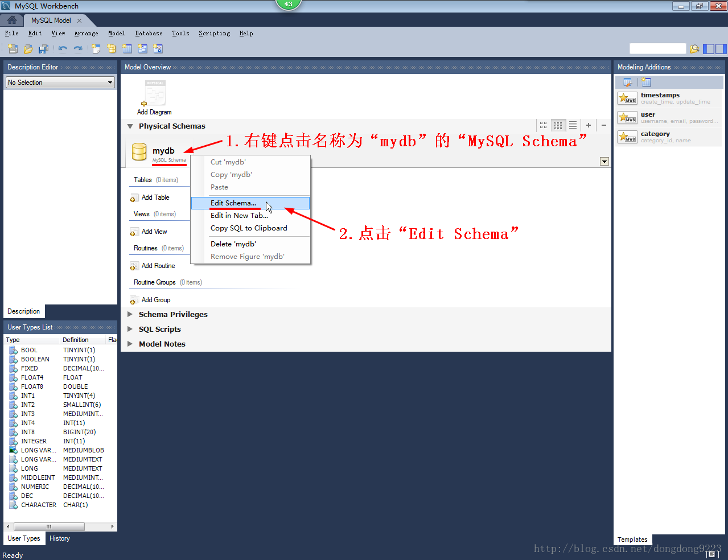Click the Add Table icon

pos(134,198)
